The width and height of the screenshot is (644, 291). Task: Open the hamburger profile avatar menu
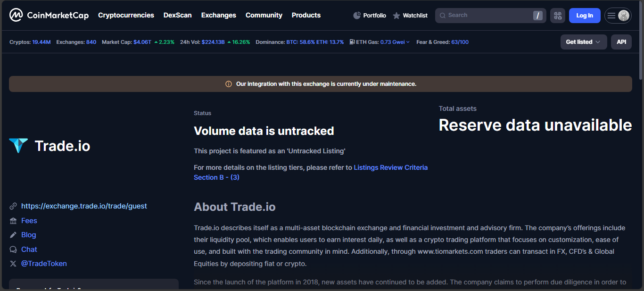tap(618, 16)
